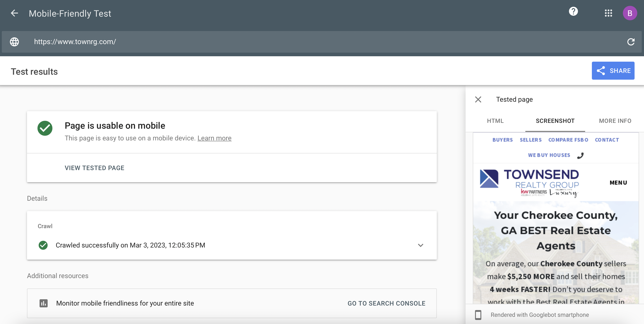
Task: Click the bar chart Search Console icon
Action: 44,303
